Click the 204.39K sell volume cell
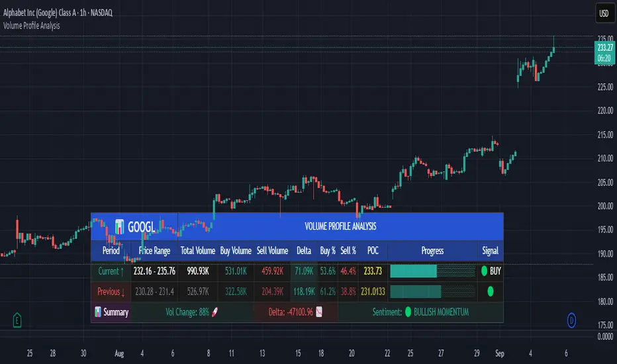Viewport: 617px width, 364px height. pyautogui.click(x=272, y=292)
